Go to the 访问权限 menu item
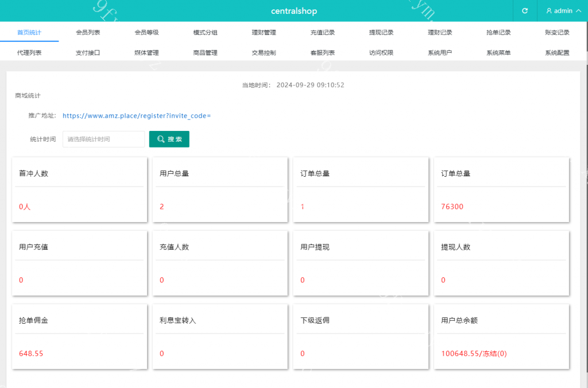Image resolution: width=588 pixels, height=388 pixels. 381,53
